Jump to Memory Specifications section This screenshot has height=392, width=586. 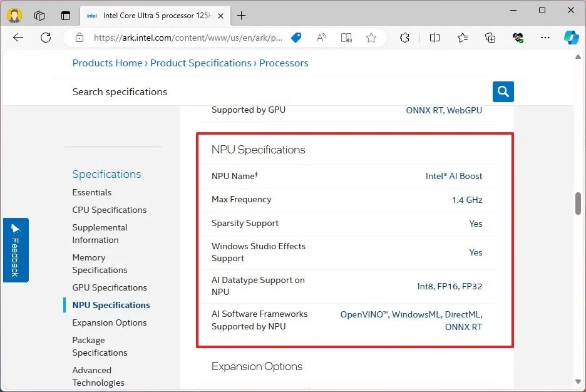pyautogui.click(x=100, y=264)
